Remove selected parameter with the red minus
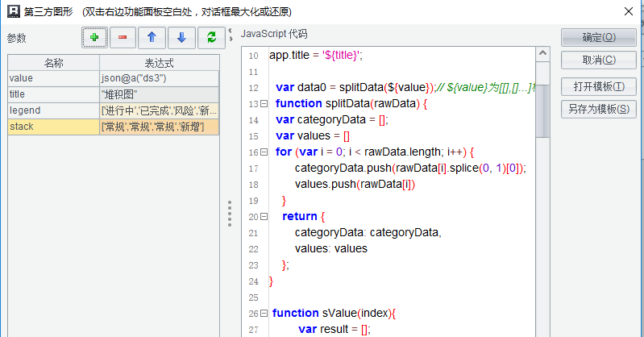This screenshot has width=644, height=337. click(x=123, y=38)
